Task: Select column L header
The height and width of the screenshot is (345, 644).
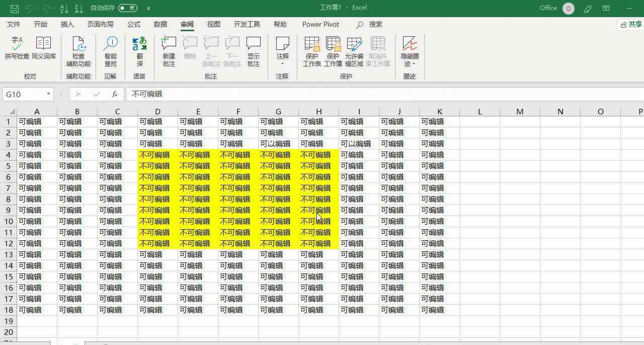Action: pyautogui.click(x=479, y=111)
